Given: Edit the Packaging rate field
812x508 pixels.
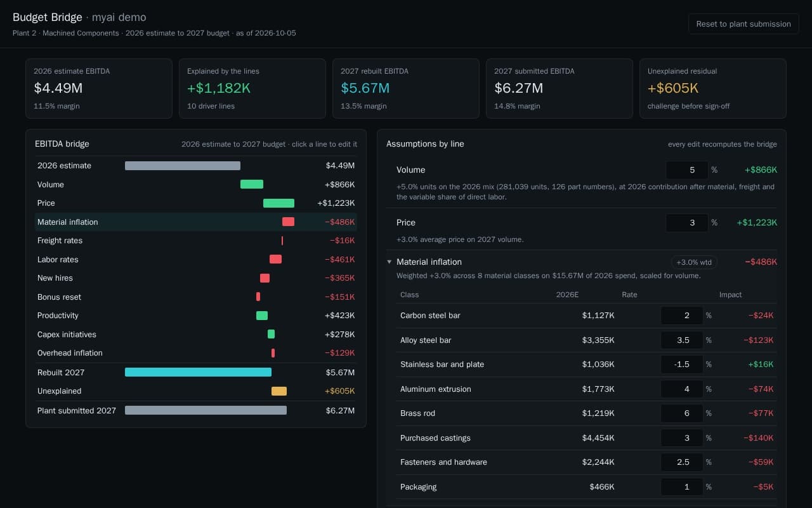Looking at the screenshot, I should pos(682,487).
